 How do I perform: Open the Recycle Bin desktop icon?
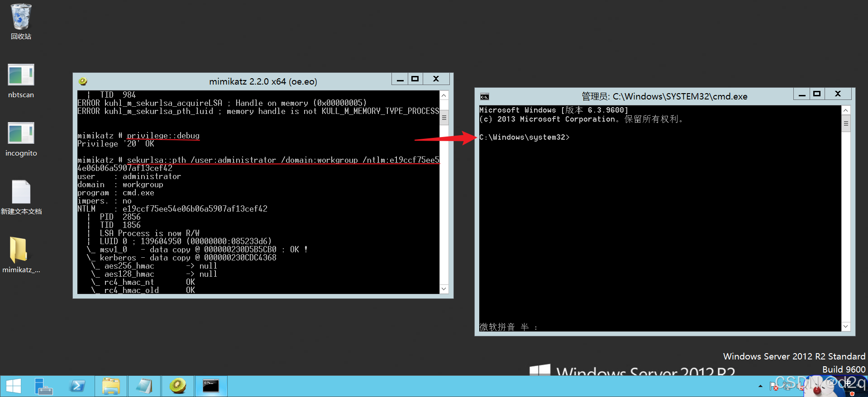point(21,21)
